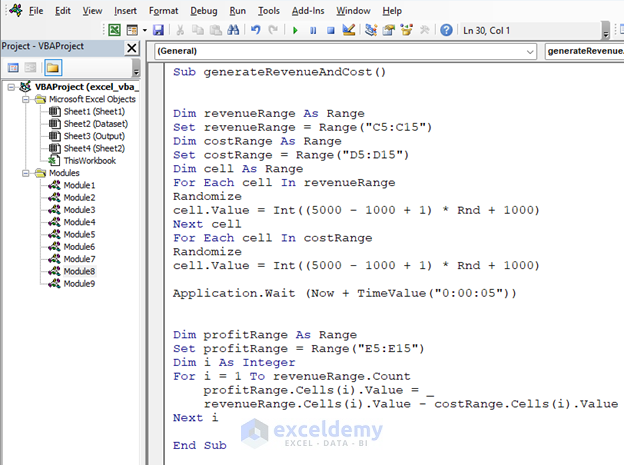Viewport: 624px width, 465px height.
Task: Click the Insert UserForm toolbar icon
Action: (x=132, y=30)
